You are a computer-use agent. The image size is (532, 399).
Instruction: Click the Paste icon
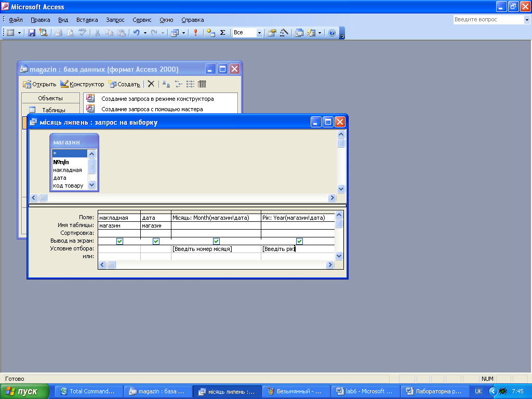coord(121,33)
